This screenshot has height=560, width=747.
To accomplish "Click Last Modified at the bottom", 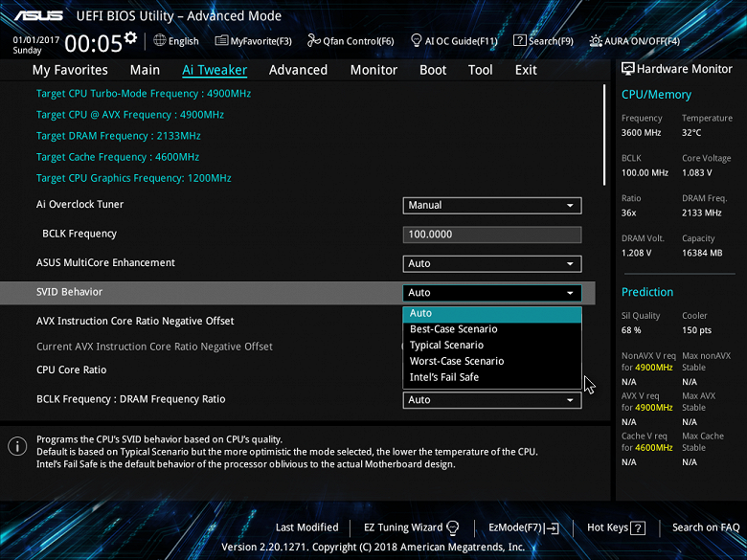I will (306, 527).
